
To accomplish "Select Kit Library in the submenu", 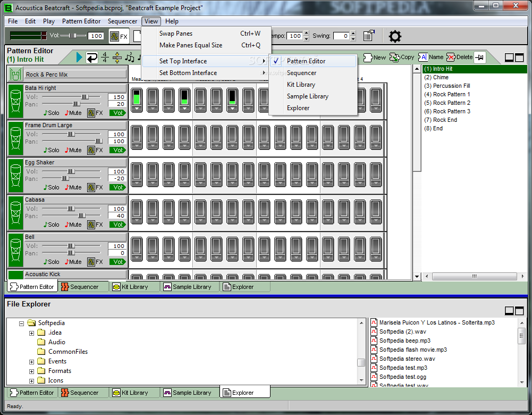I will pyautogui.click(x=313, y=85).
